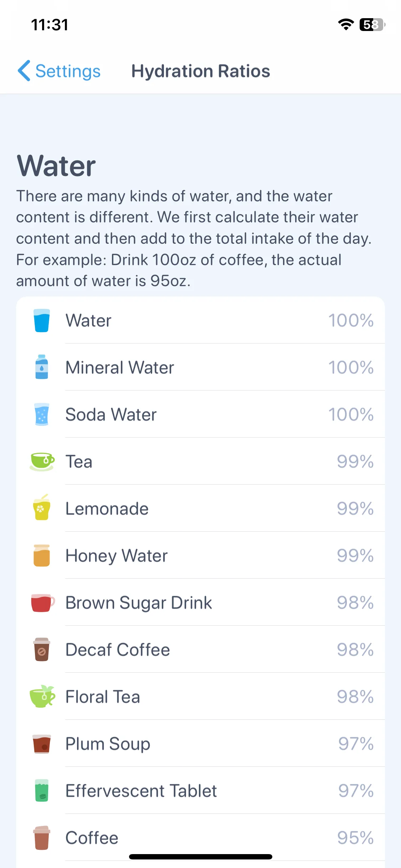
Task: Tap the Wi-Fi status icon
Action: (346, 25)
